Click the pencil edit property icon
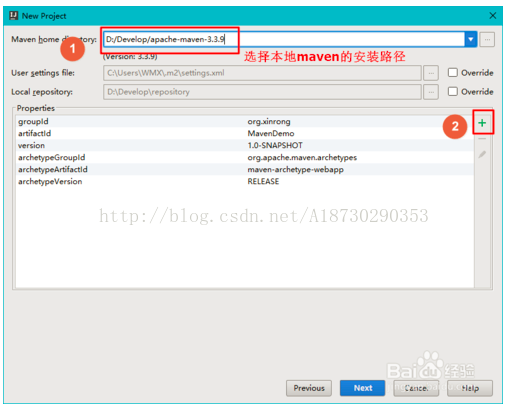The image size is (509, 410). (x=482, y=154)
